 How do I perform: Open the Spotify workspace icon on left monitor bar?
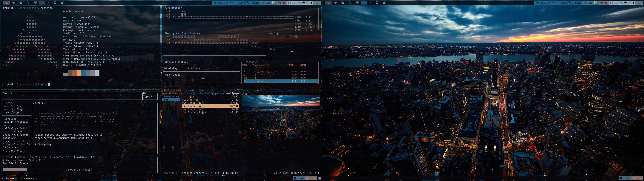(62, 3)
